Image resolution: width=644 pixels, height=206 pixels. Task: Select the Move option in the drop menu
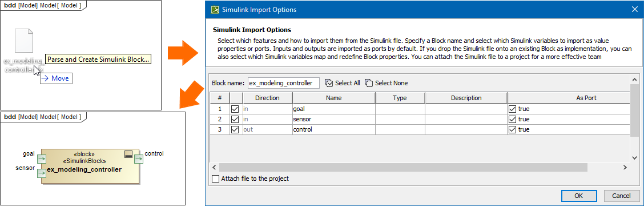(x=56, y=78)
